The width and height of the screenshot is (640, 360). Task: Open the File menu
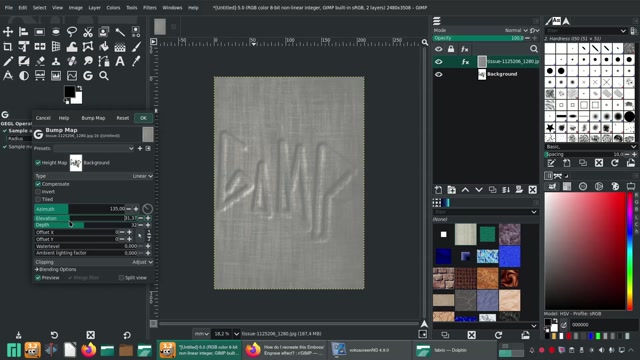pyautogui.click(x=9, y=7)
